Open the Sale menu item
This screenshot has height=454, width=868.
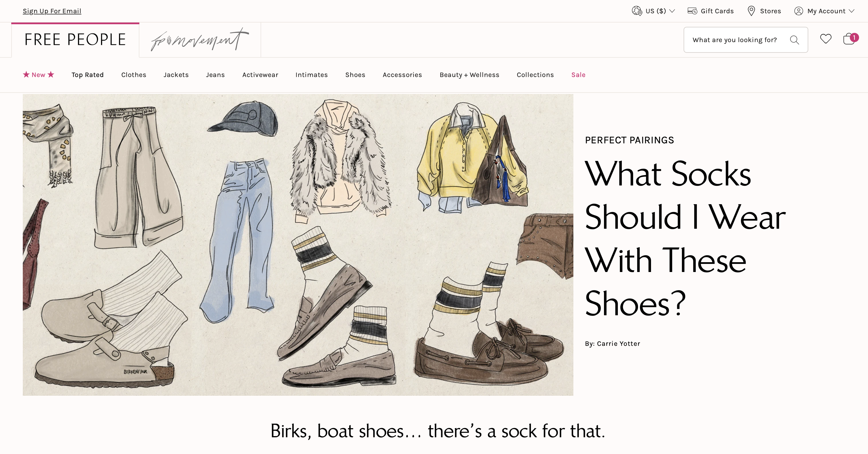[578, 75]
